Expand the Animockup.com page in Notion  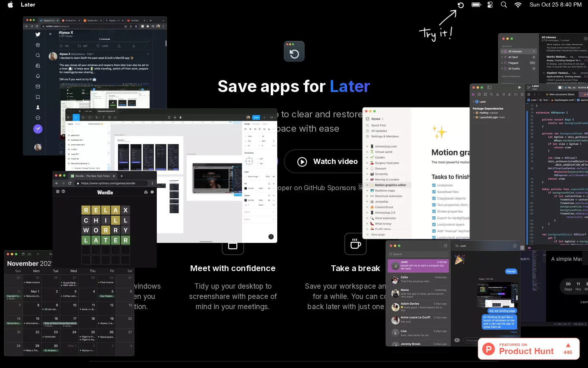pos(367,146)
